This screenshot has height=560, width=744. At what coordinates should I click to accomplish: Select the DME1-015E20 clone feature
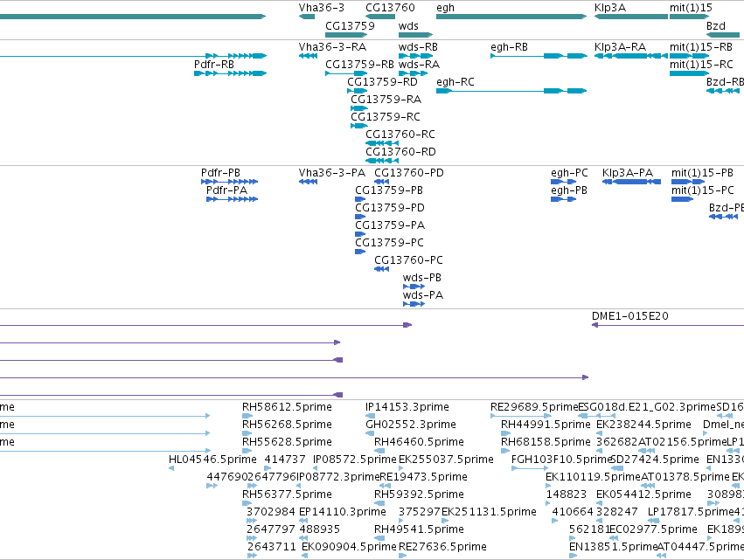point(668,325)
